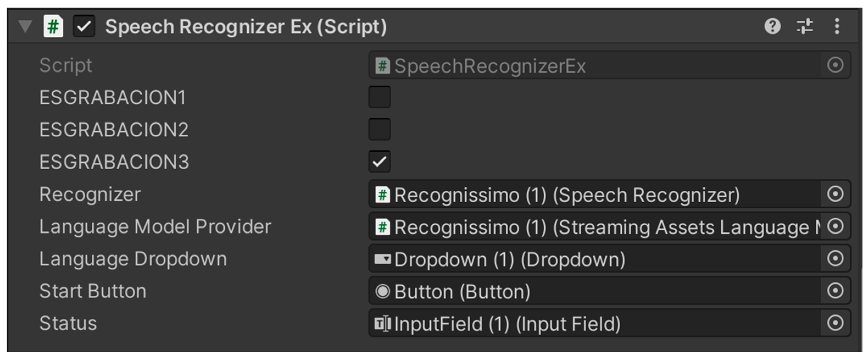Click the Speech Recognizer Ex (Script) header title

[x=246, y=27]
